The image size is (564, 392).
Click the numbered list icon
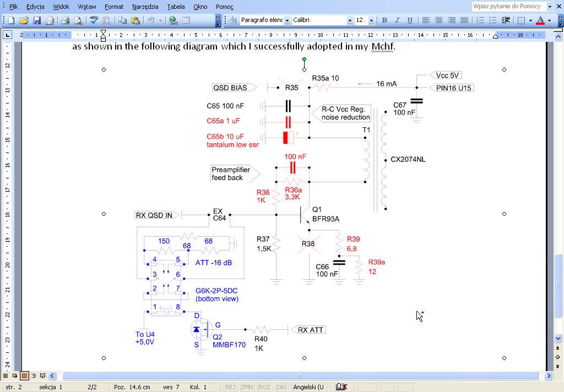(x=480, y=20)
